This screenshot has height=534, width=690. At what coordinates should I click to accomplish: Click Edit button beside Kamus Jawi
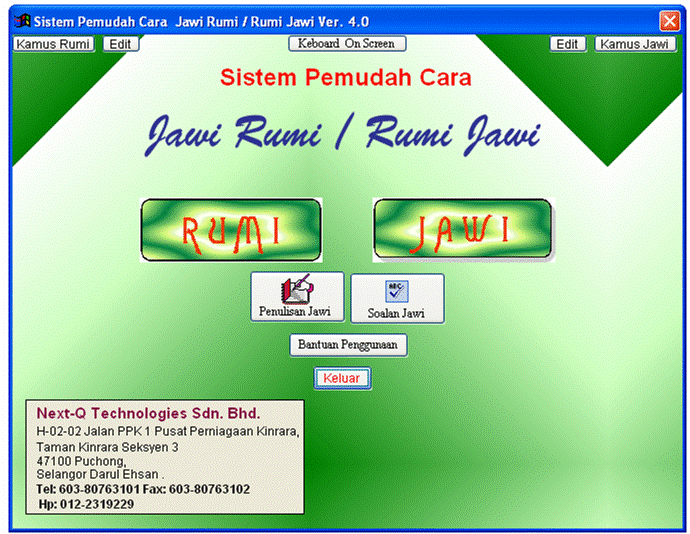567,44
